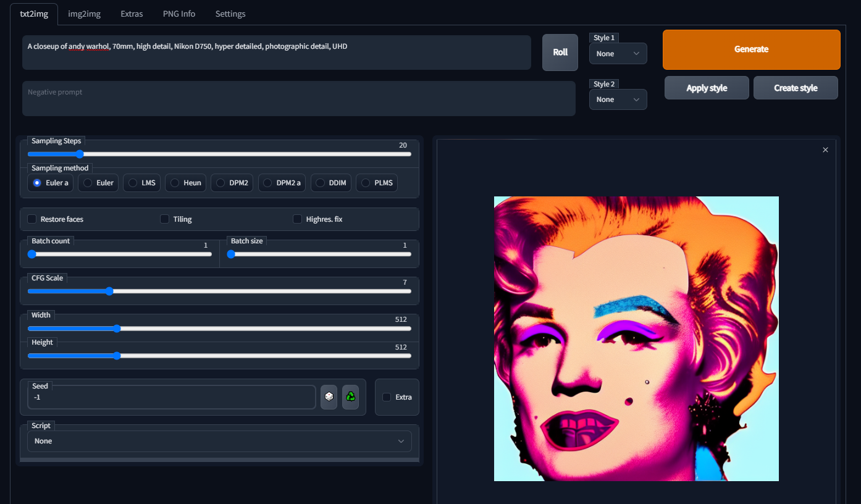Screen dimensions: 861x504
Task: Select the DPM2 a sampling method
Action: (x=282, y=183)
